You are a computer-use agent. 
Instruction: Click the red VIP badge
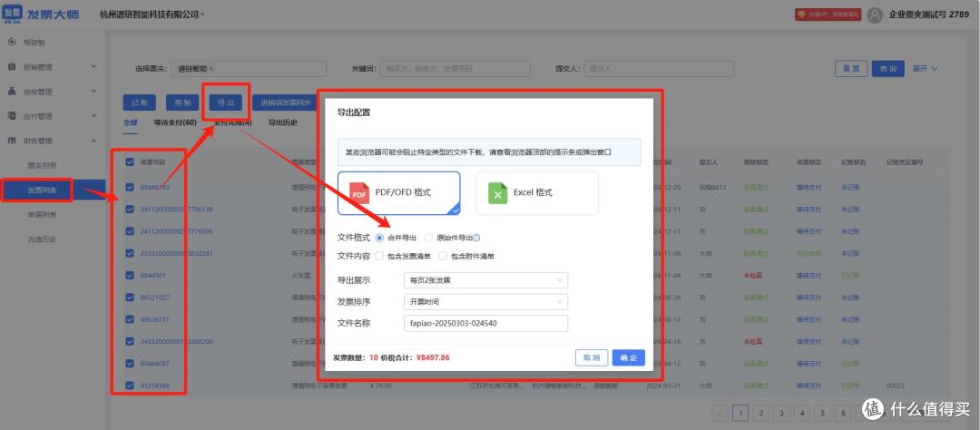pos(828,15)
